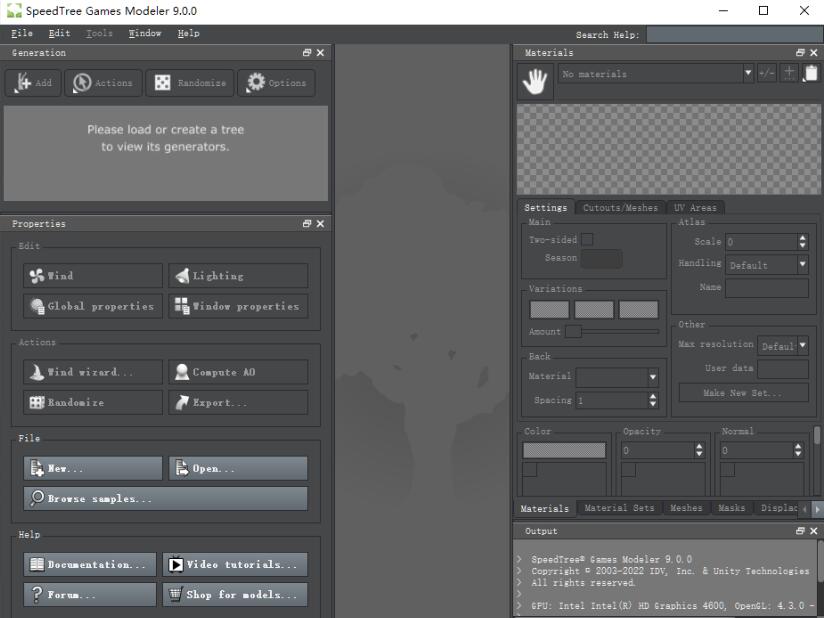Viewport: 824px width, 618px height.
Task: Open the Actions menu in Generation panel
Action: (103, 83)
